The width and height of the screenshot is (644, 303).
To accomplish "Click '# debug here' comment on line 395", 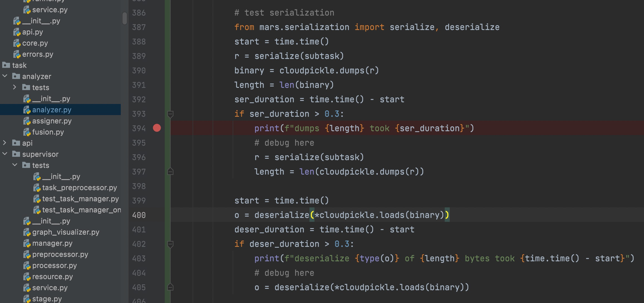I will [x=284, y=143].
